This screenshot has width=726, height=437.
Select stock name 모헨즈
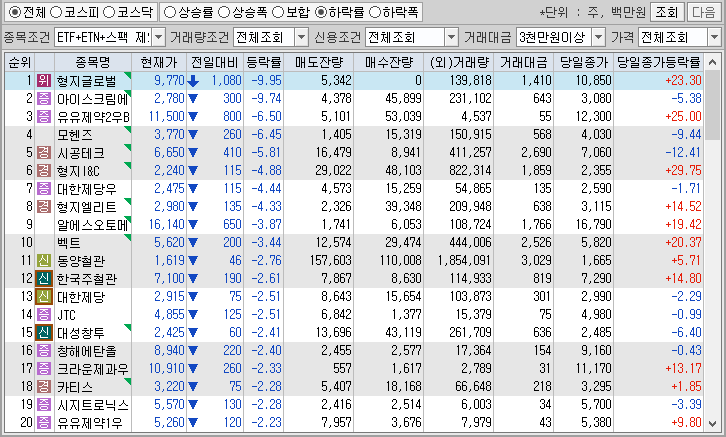tap(75, 135)
